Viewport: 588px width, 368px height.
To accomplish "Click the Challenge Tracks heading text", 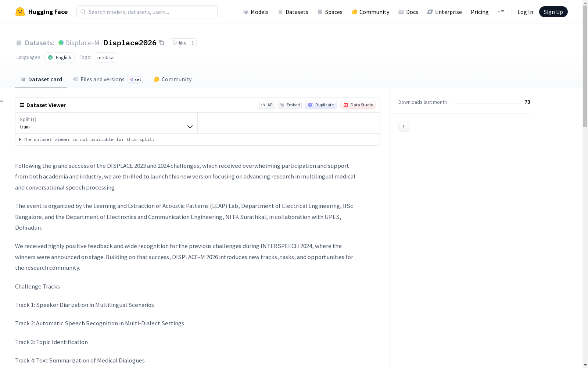I will 37,286.
